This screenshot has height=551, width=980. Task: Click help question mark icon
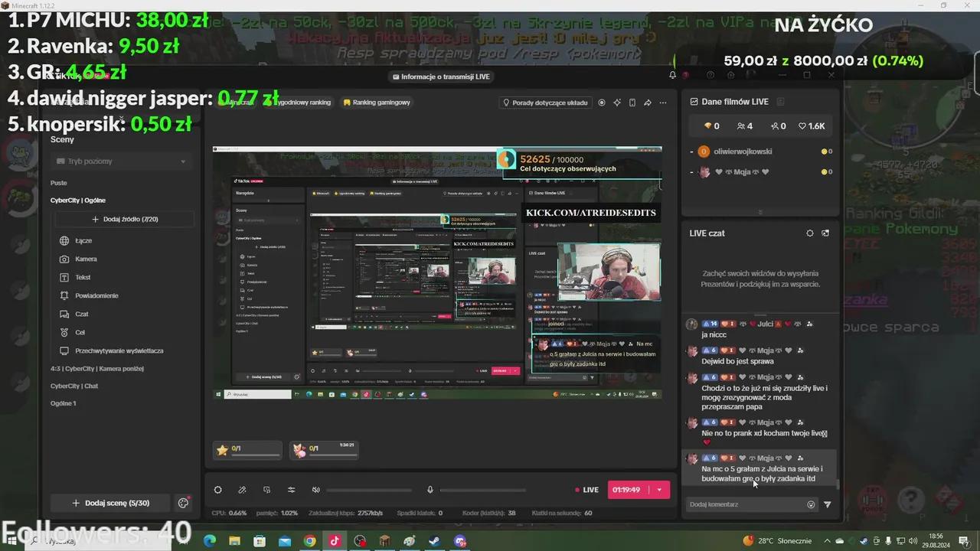pos(710,75)
